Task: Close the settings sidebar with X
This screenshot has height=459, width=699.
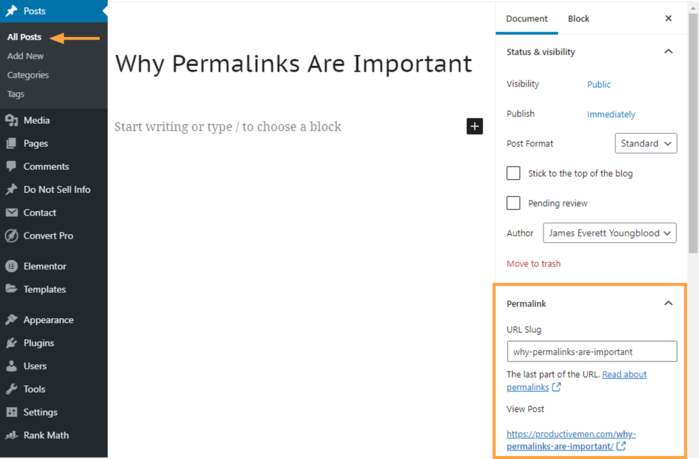Action: click(x=668, y=19)
